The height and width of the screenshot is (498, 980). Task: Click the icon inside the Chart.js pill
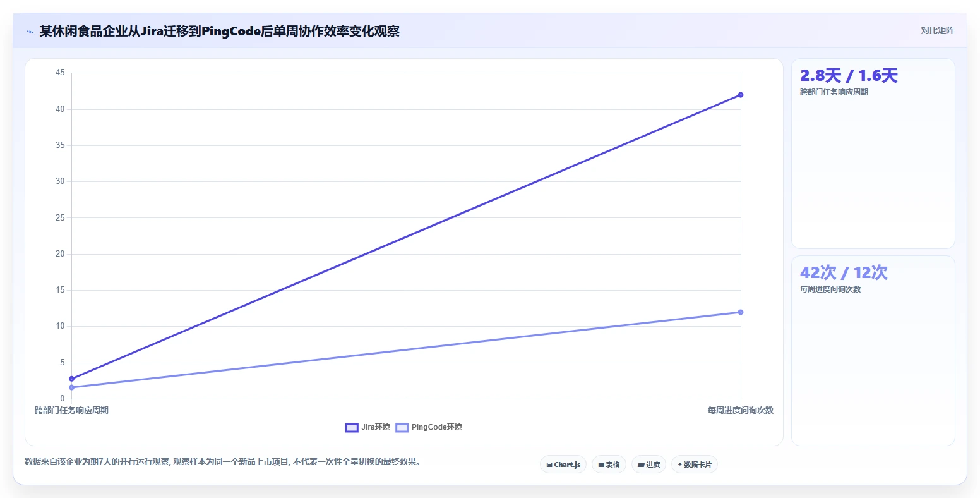coord(549,465)
